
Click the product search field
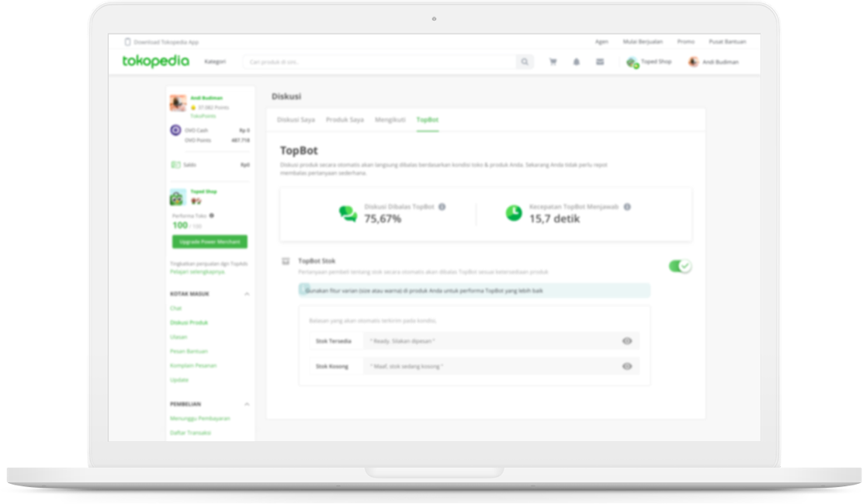click(380, 61)
